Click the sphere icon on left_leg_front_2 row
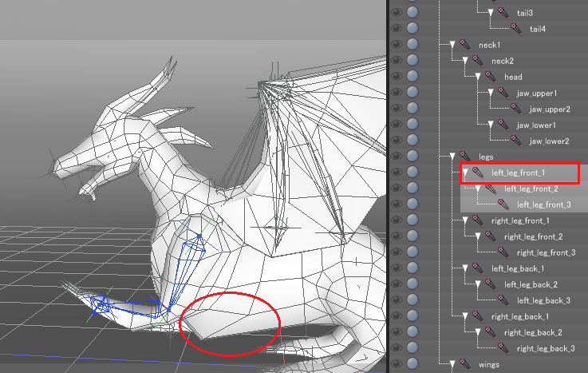Viewport: 588px width, 373px height. (x=412, y=188)
